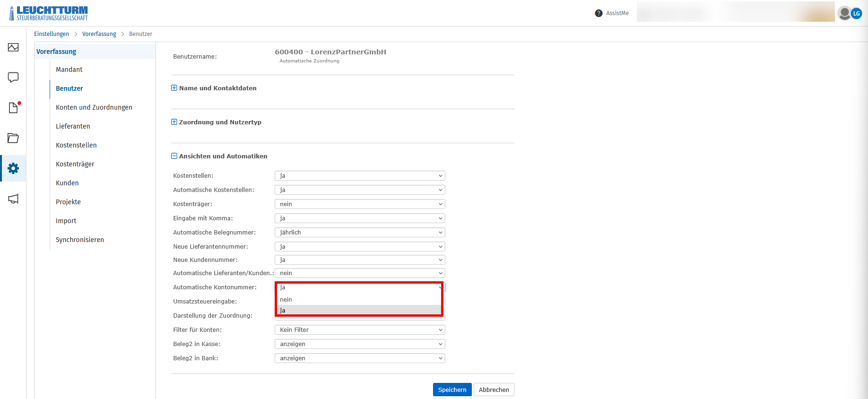The image size is (868, 399).
Task: Open Automatische Belegnummer dropdown showing jährlich
Action: [x=360, y=233]
